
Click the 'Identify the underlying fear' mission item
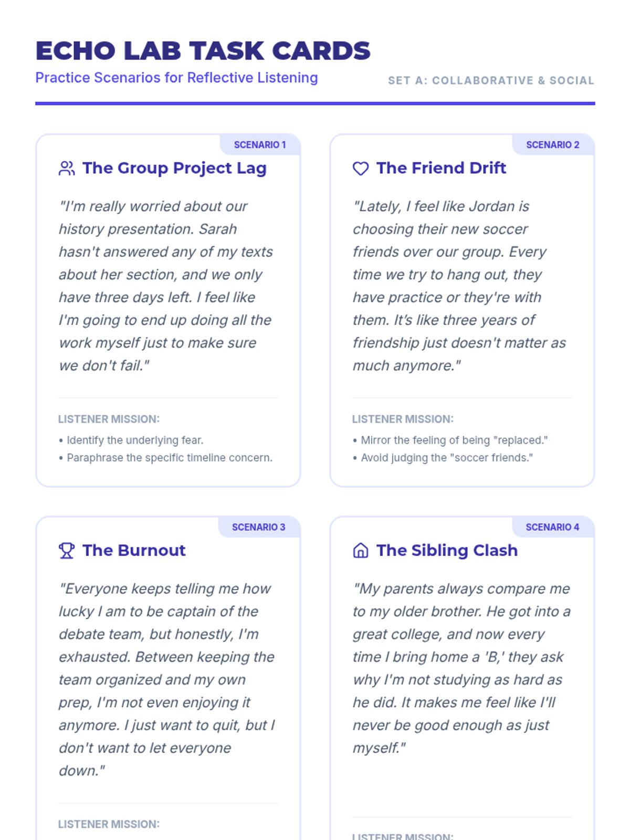[x=131, y=440]
